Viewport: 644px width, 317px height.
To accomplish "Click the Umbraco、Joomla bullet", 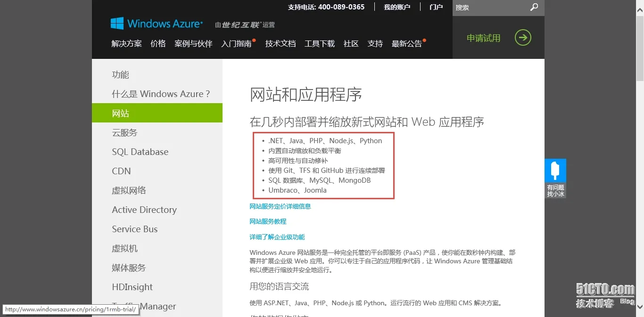I will (x=297, y=190).
